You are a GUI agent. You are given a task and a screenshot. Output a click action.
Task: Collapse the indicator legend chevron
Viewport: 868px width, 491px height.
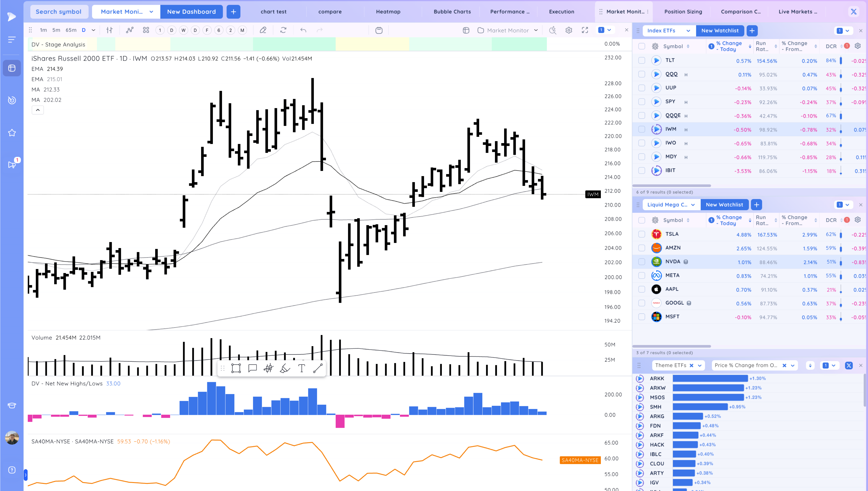(38, 110)
